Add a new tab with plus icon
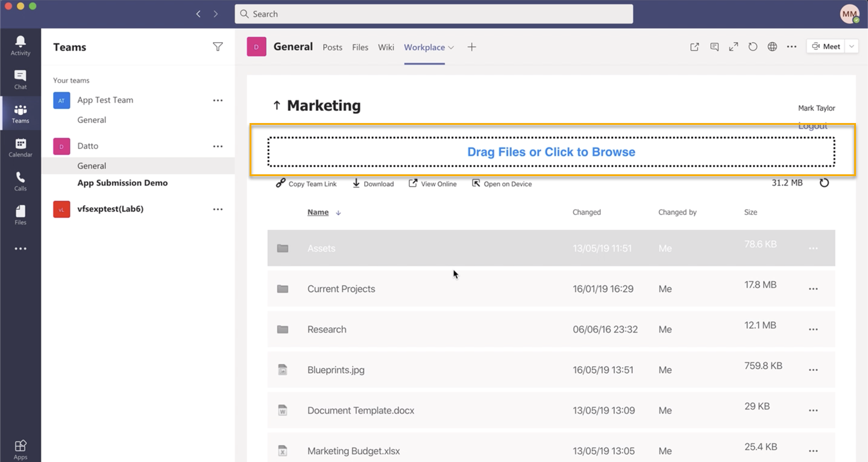 tap(471, 47)
